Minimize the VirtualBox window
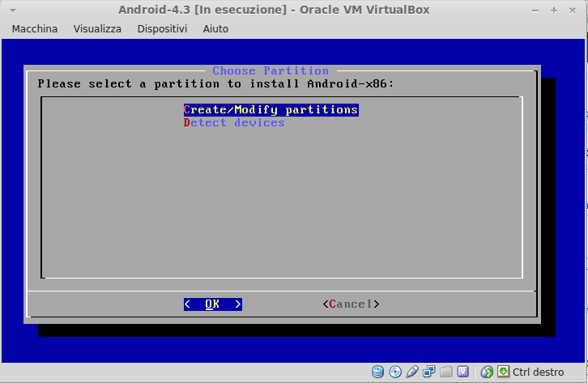 (535, 11)
